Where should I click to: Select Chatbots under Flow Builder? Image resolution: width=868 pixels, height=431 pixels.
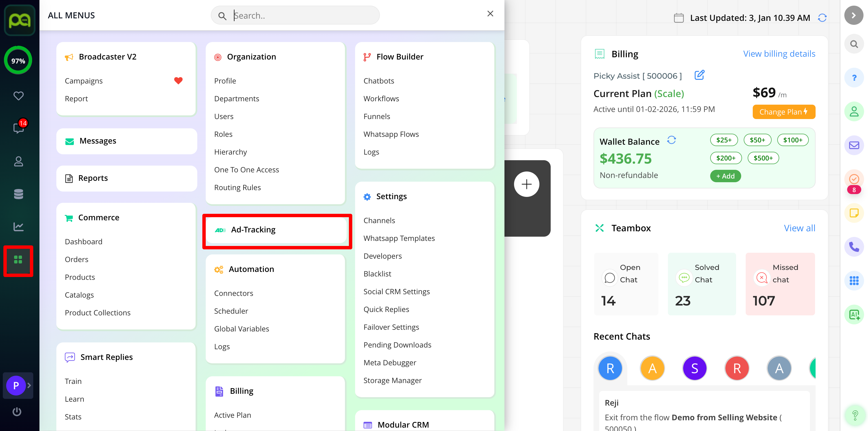point(378,81)
